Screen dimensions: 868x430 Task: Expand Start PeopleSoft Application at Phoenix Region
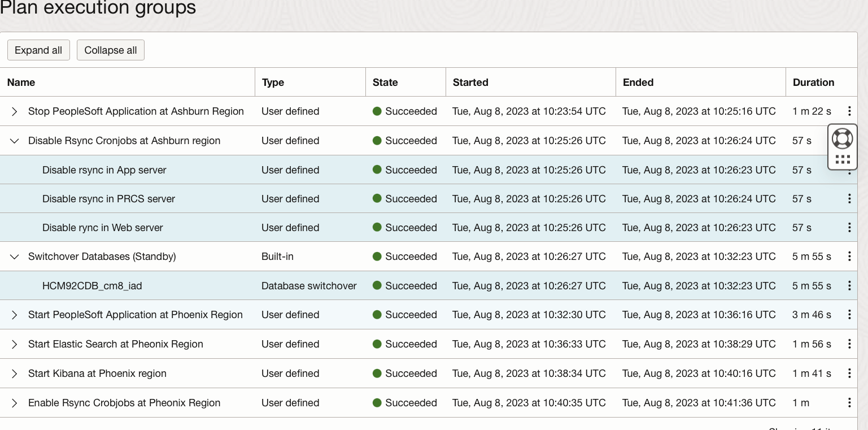click(15, 315)
